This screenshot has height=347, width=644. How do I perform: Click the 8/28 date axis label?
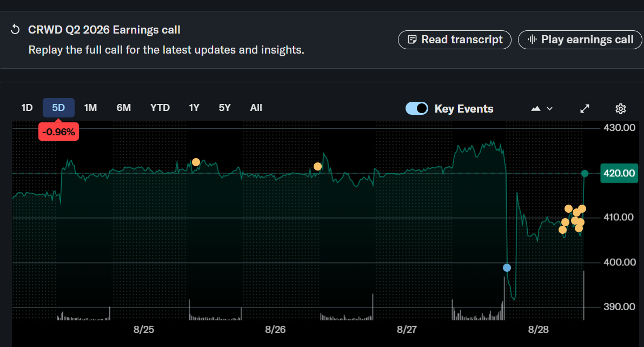point(538,329)
